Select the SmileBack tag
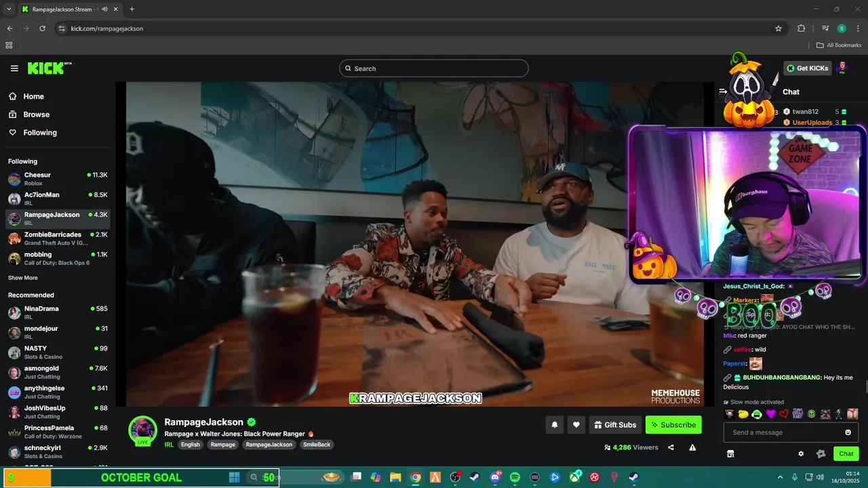The height and width of the screenshot is (488, 868). (316, 445)
